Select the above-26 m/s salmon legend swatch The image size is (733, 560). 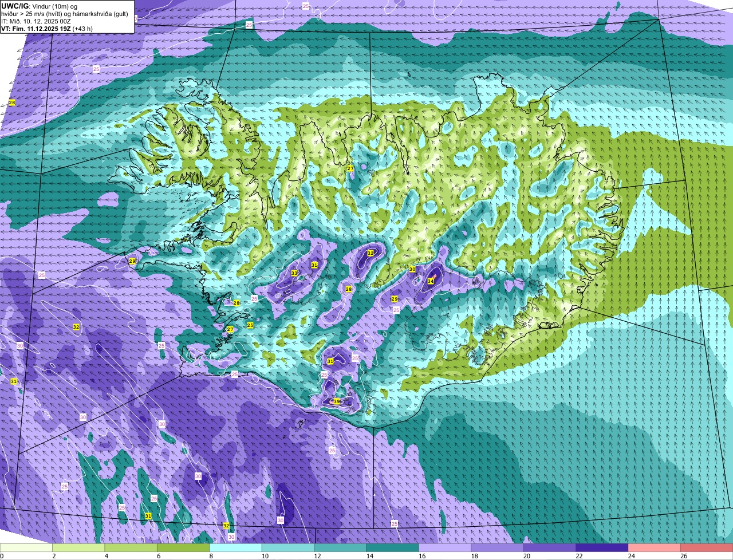click(x=707, y=547)
